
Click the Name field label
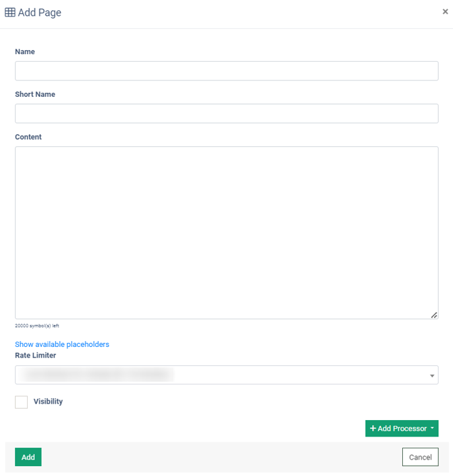coord(25,51)
